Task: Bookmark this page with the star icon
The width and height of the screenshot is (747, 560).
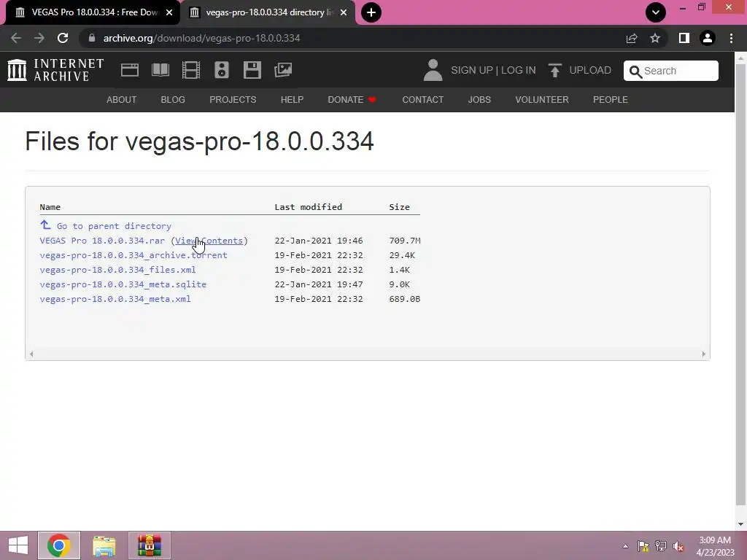Action: point(655,38)
